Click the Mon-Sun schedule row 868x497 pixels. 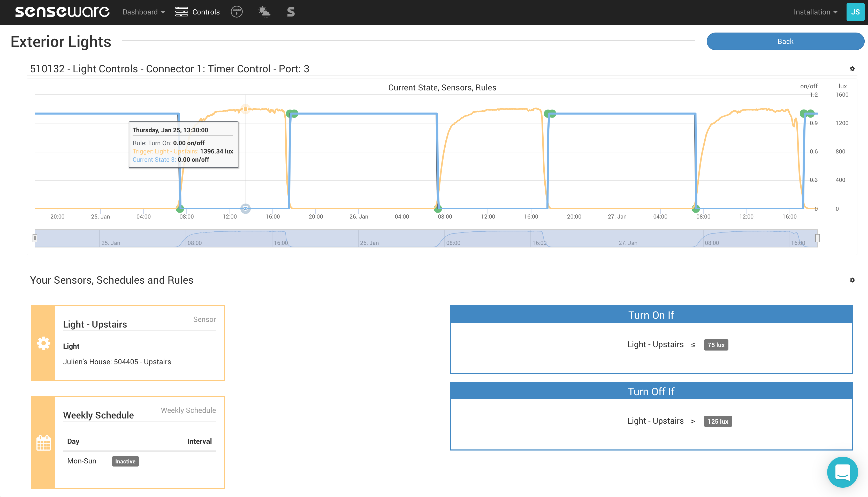tap(139, 461)
